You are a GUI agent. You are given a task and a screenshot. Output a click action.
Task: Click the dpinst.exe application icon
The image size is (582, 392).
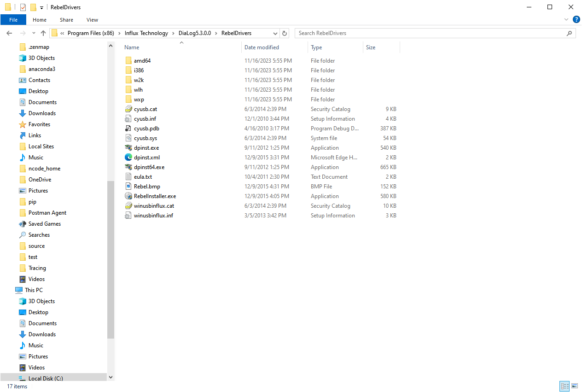pyautogui.click(x=128, y=148)
